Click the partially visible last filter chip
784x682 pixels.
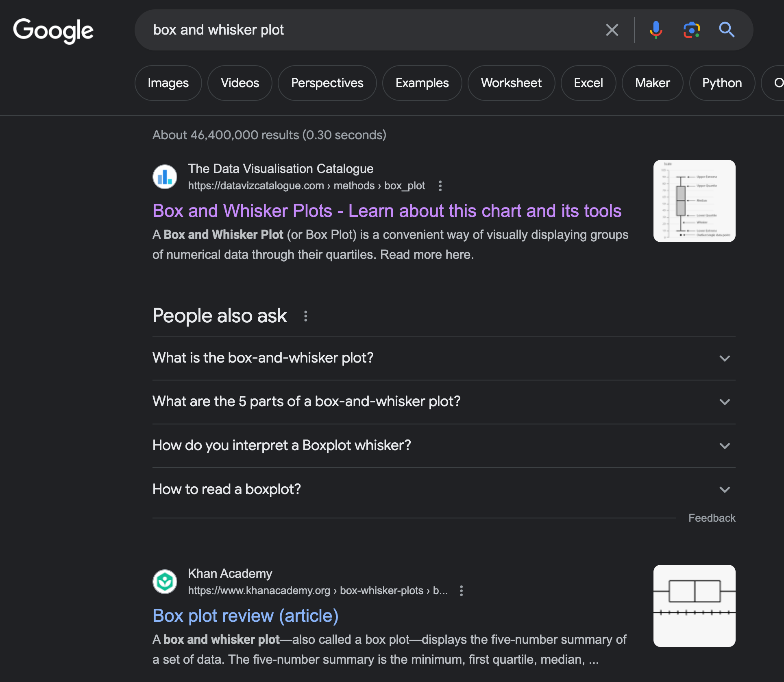773,83
